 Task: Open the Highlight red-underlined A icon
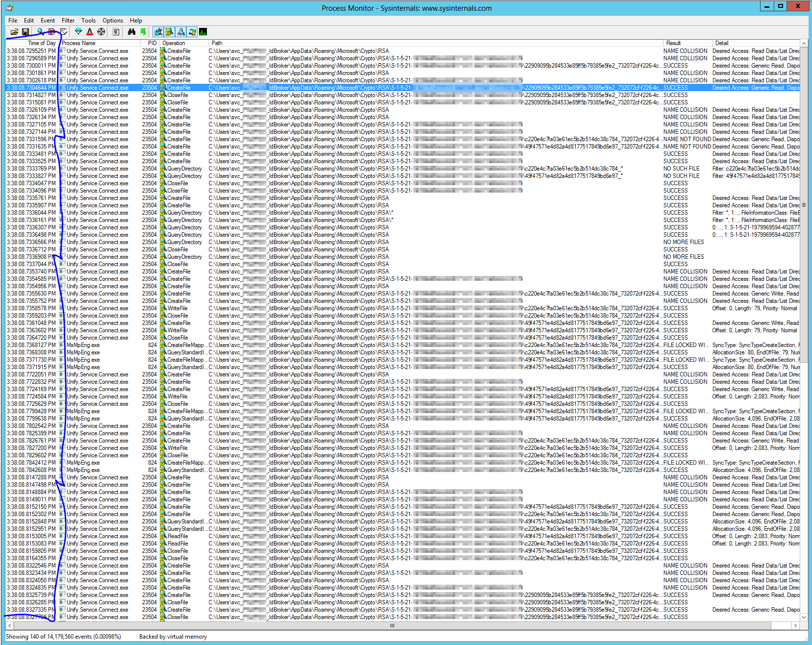pos(90,32)
